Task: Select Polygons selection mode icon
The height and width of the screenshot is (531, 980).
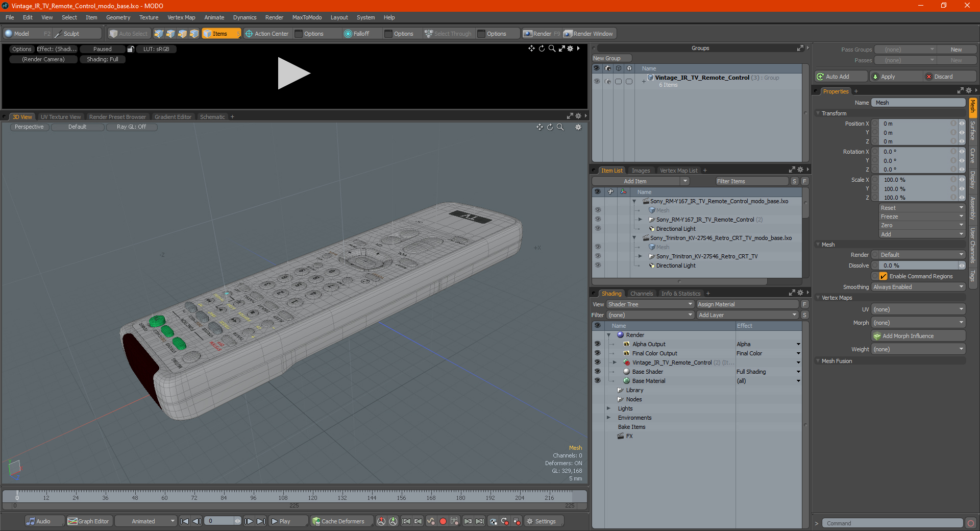Action: (182, 34)
